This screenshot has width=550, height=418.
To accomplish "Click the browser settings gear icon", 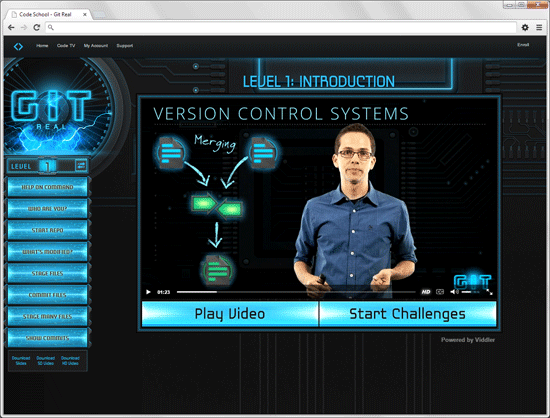I will pos(525,27).
